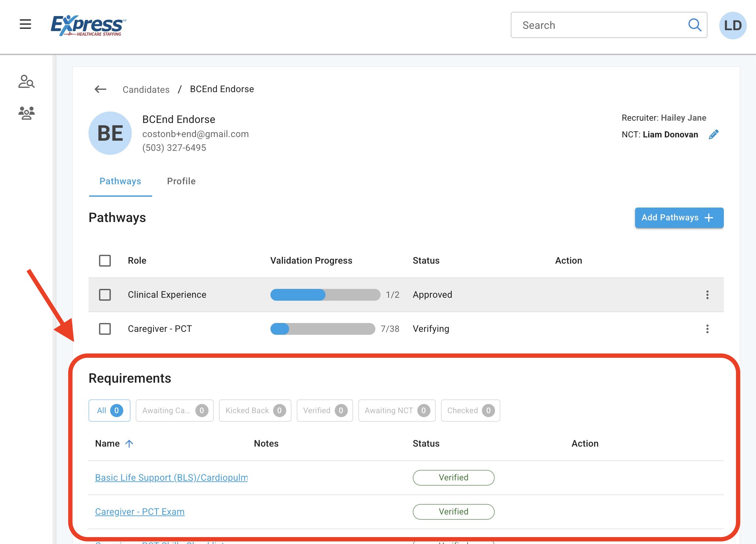Select the Kicked Back filter chip
Image resolution: width=756 pixels, height=544 pixels.
tap(255, 410)
